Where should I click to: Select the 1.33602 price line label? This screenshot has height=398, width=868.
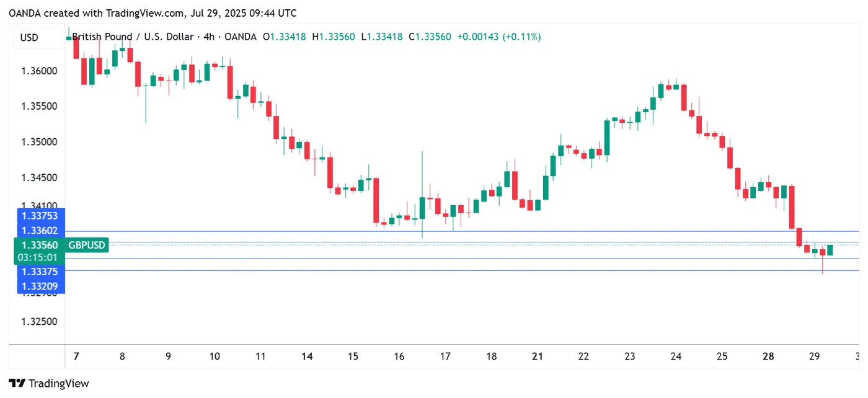[40, 231]
